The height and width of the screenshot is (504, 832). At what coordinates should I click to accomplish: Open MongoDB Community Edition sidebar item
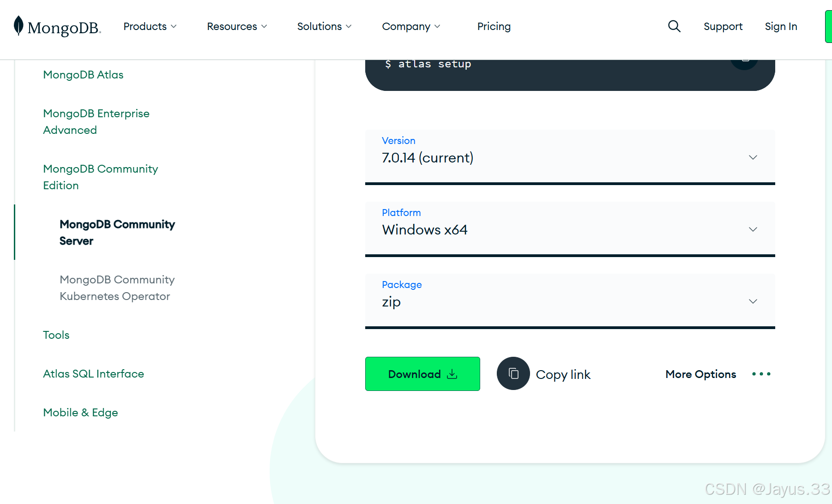[100, 177]
